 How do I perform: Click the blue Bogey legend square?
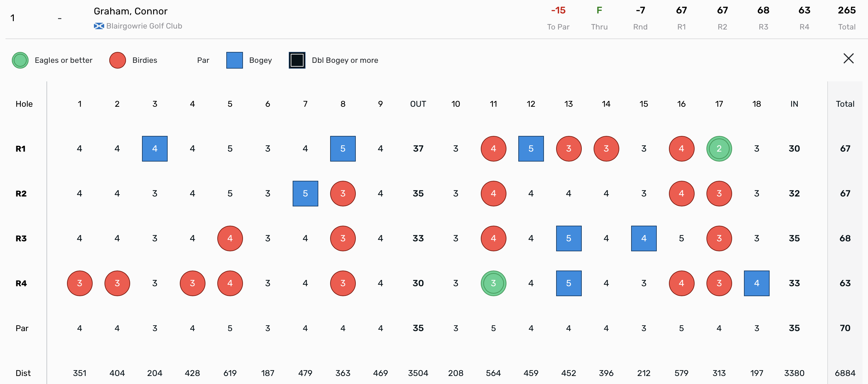click(235, 60)
